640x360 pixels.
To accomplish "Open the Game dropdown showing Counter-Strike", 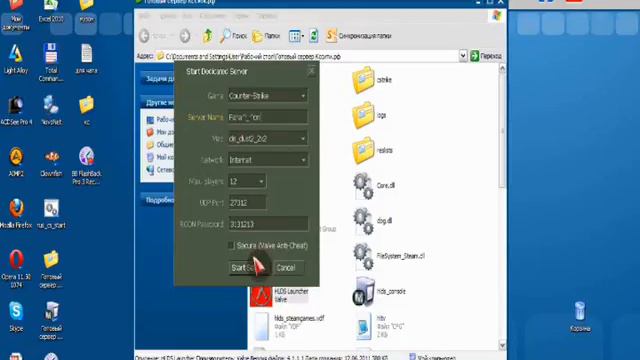I will [x=268, y=96].
